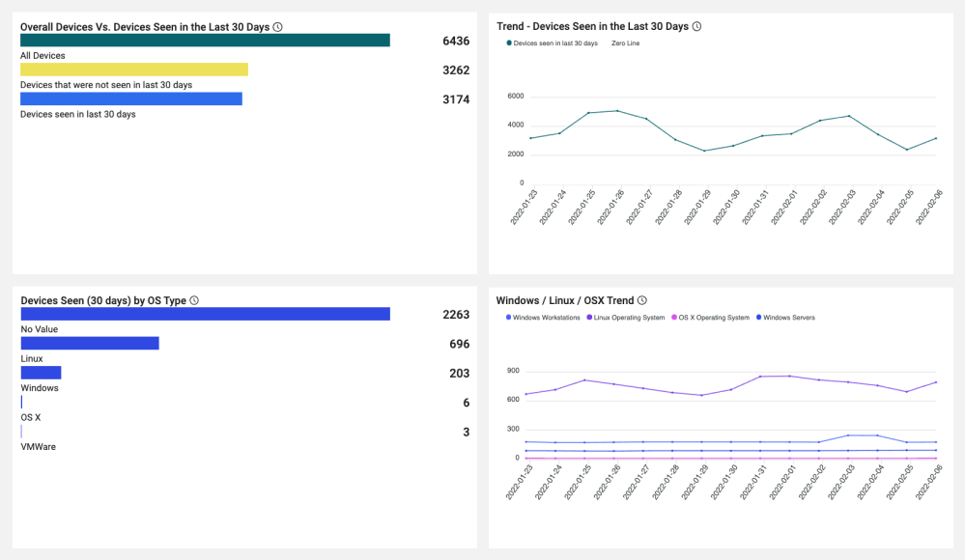965x560 pixels.
Task: Click the Windows OS bar
Action: pyautogui.click(x=42, y=373)
